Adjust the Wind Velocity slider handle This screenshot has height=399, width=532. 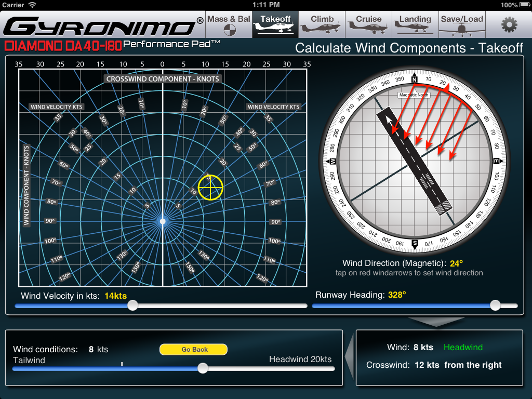[x=132, y=305]
